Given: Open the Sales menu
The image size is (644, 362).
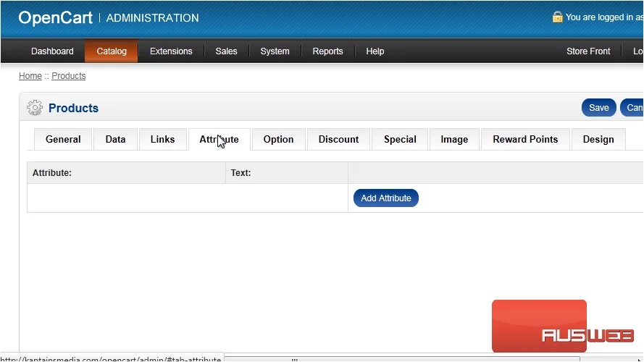Looking at the screenshot, I should (x=226, y=51).
